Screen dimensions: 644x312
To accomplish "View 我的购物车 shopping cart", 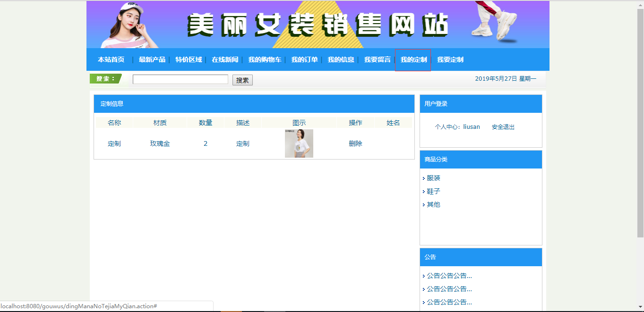I will point(265,59).
